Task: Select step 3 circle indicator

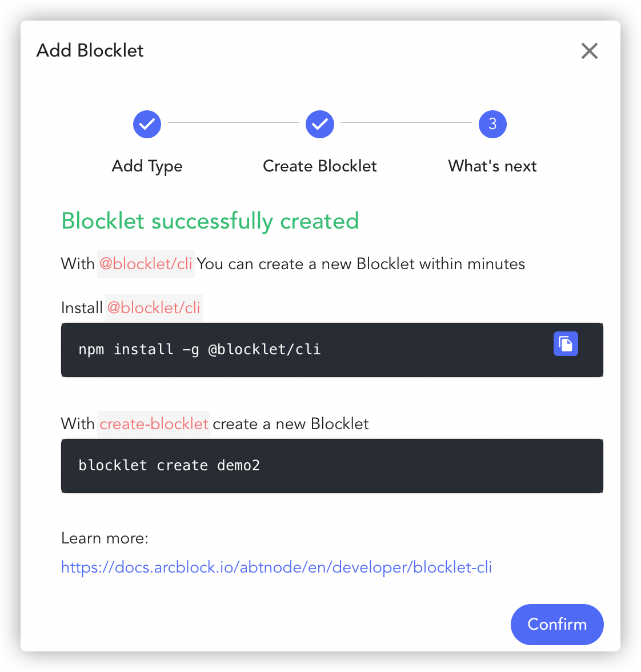Action: [492, 125]
